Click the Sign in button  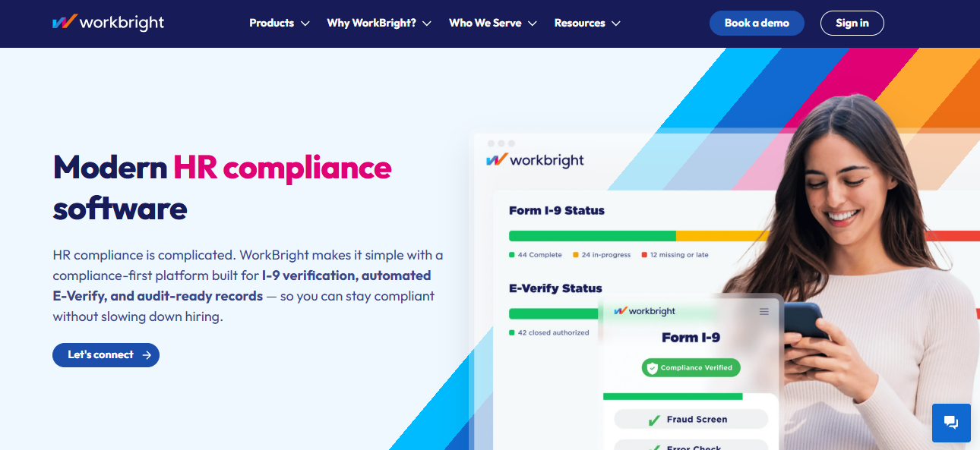pyautogui.click(x=852, y=23)
